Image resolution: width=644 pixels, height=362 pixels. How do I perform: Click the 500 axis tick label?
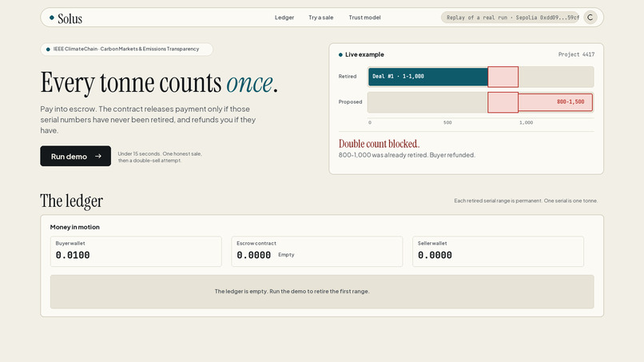tap(447, 122)
